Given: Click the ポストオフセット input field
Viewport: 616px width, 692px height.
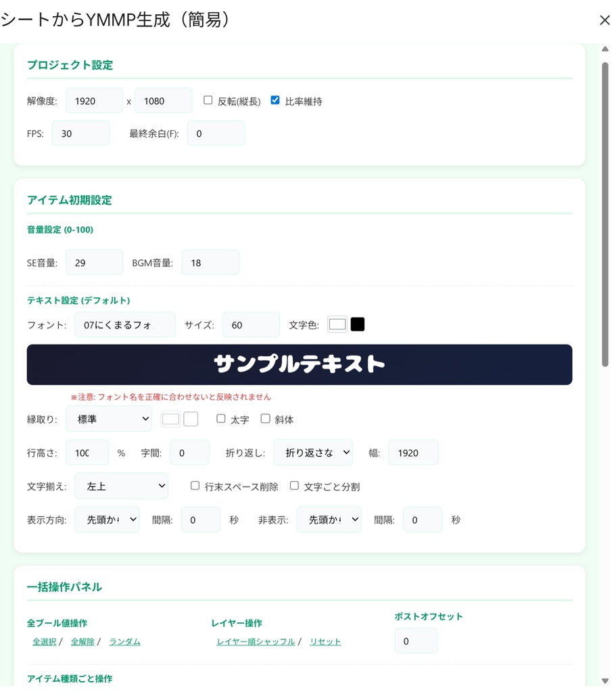Looking at the screenshot, I should 415,641.
